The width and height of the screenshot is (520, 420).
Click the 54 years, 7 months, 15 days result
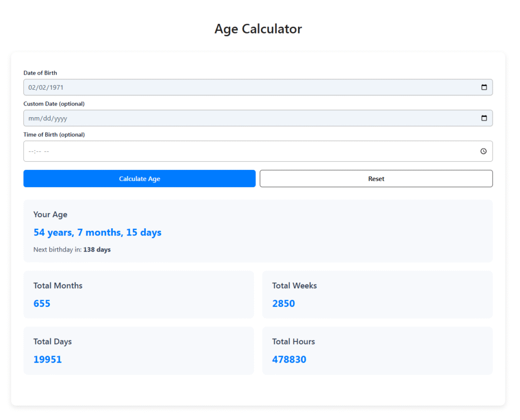(x=97, y=232)
